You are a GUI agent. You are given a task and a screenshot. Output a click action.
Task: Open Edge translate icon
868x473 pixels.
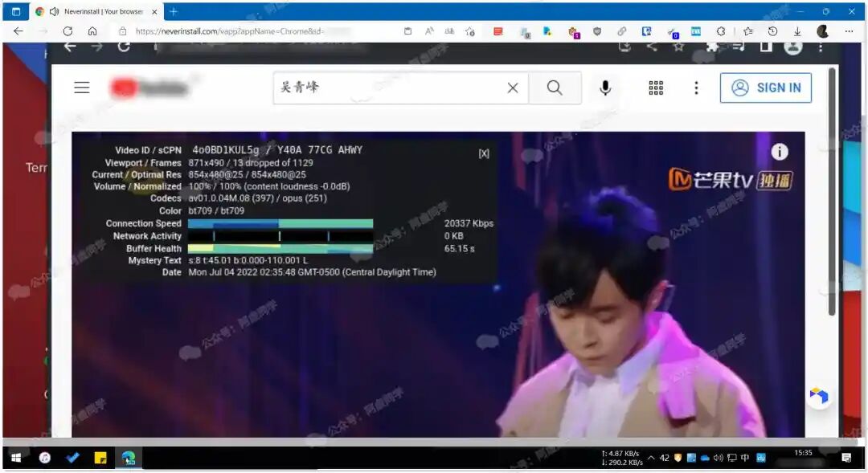tap(449, 31)
